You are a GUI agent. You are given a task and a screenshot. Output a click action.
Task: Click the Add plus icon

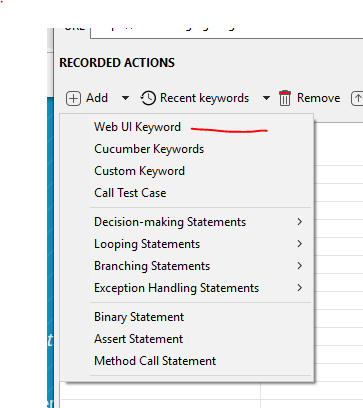[73, 99]
